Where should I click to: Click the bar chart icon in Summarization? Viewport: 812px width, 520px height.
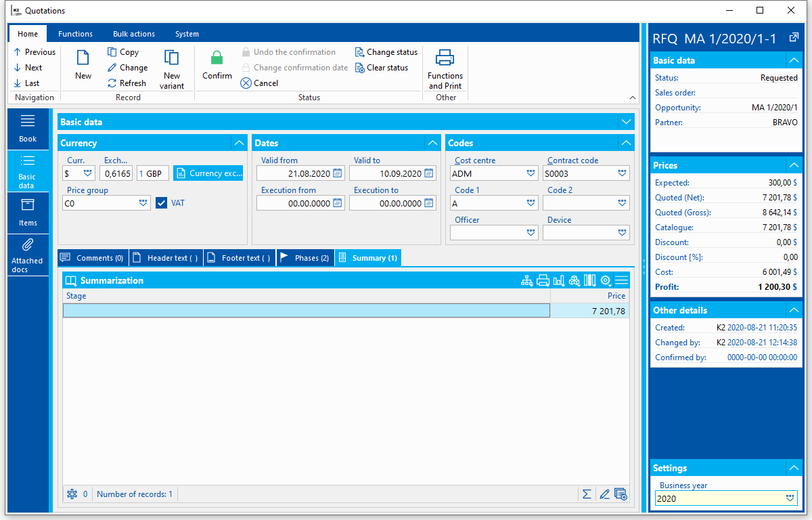[x=558, y=280]
